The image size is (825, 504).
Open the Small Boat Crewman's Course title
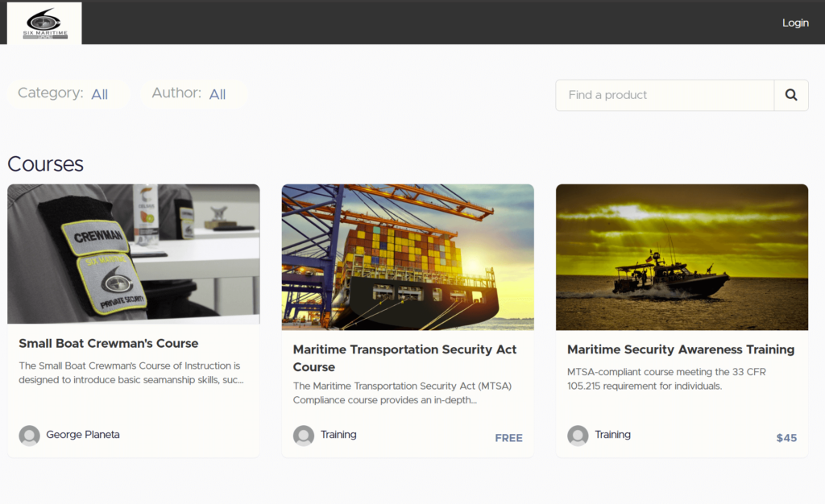click(109, 344)
